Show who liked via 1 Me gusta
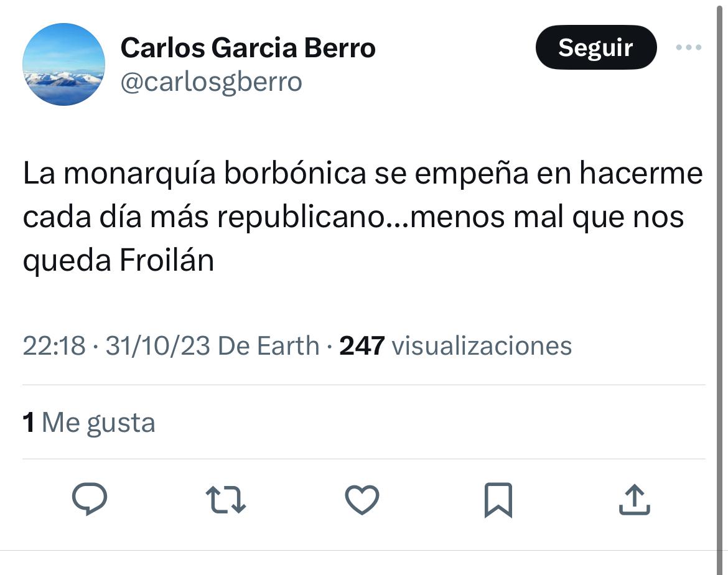 pyautogui.click(x=88, y=423)
